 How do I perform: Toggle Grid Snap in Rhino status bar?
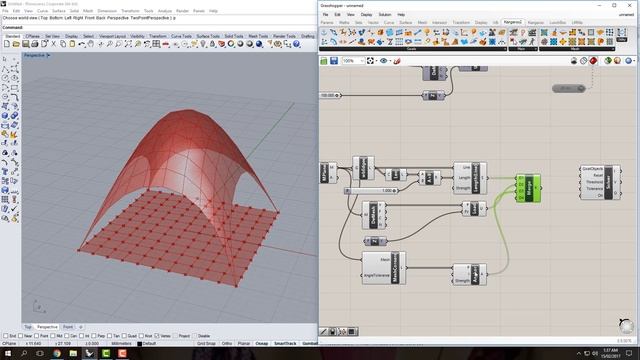[207, 344]
